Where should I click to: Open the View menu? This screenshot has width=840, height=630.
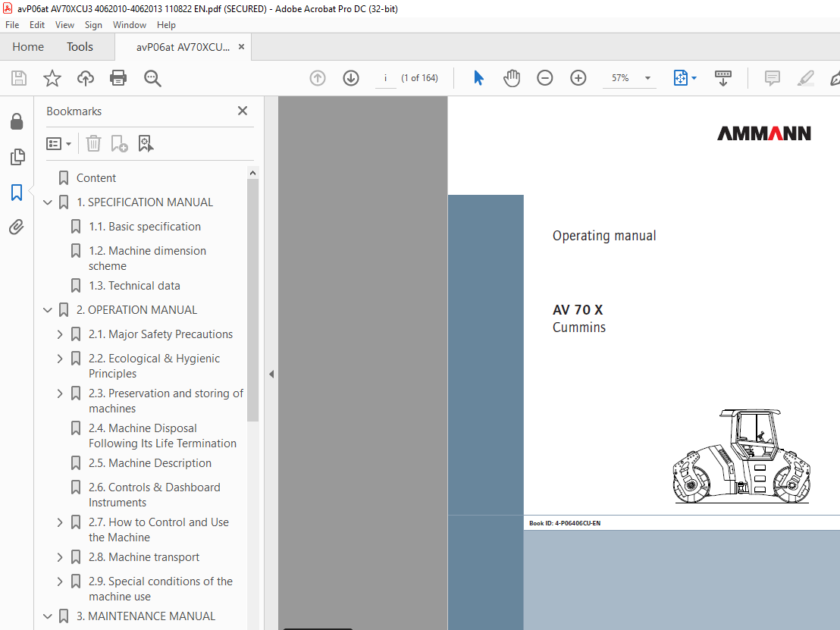point(65,25)
